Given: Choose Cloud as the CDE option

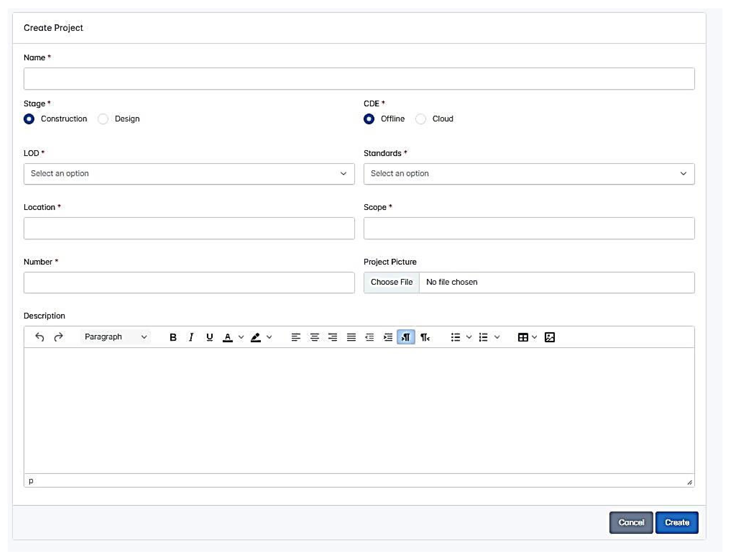Looking at the screenshot, I should point(420,119).
